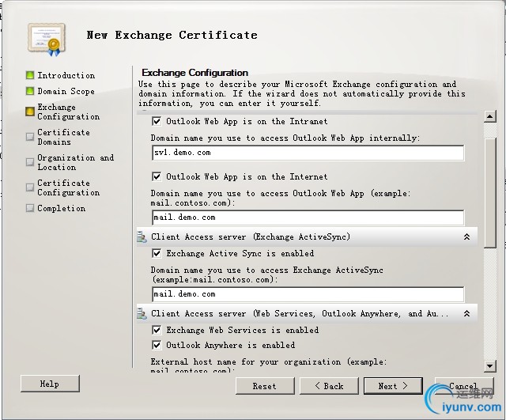Click the Internet Outlook Web App domain field
This screenshot has width=506, height=420.
(308, 218)
